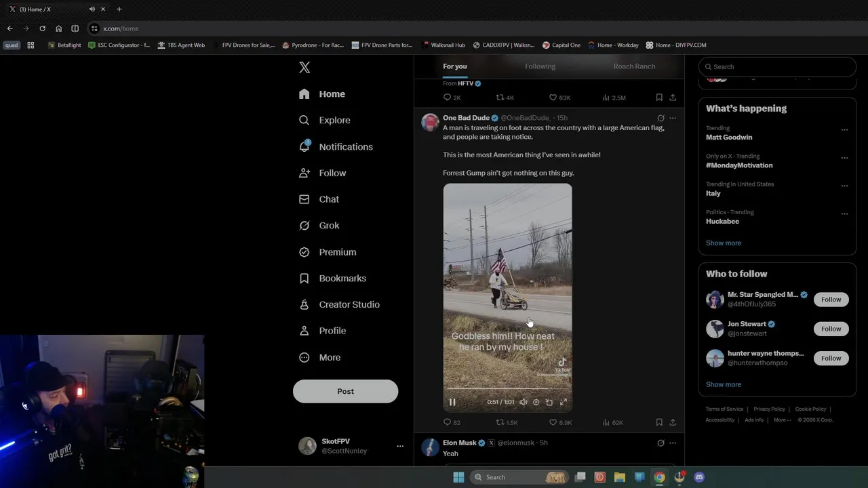Repost the One Bad Dude post (1.5K)
The height and width of the screenshot is (488, 868).
coord(507,422)
